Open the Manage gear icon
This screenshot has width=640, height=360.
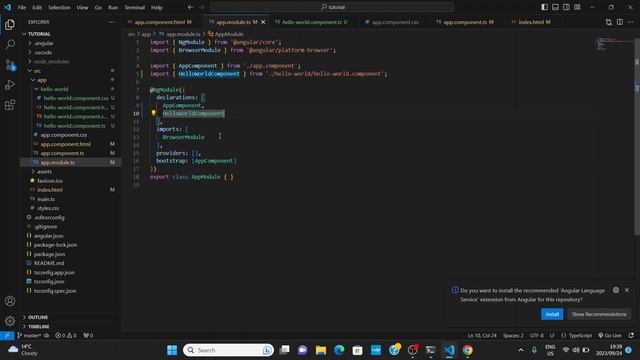pos(10,320)
